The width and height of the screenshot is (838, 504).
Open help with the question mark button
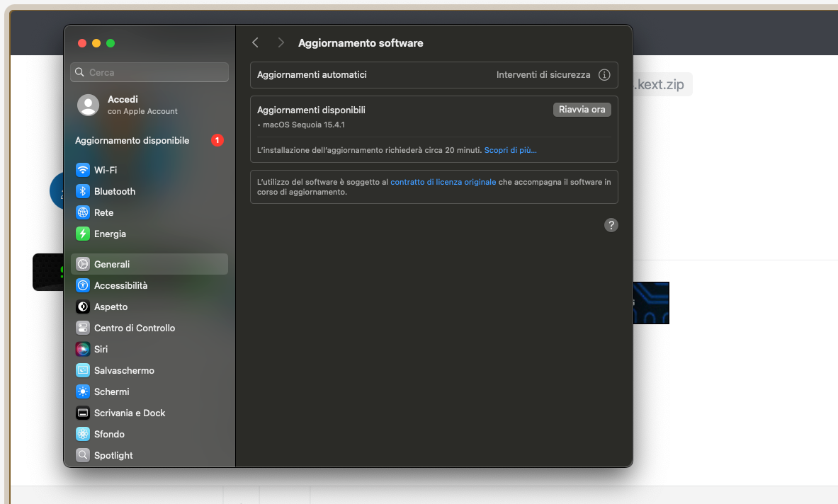(x=611, y=225)
